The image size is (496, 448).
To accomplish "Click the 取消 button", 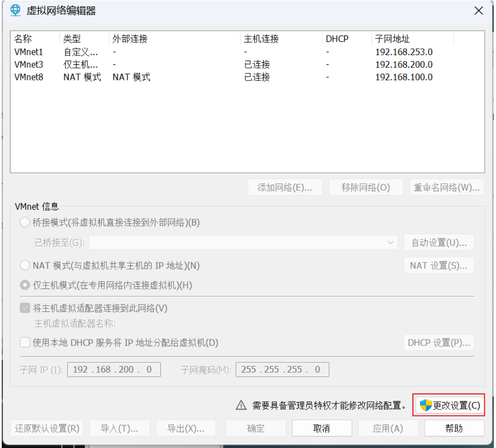I will (x=322, y=429).
